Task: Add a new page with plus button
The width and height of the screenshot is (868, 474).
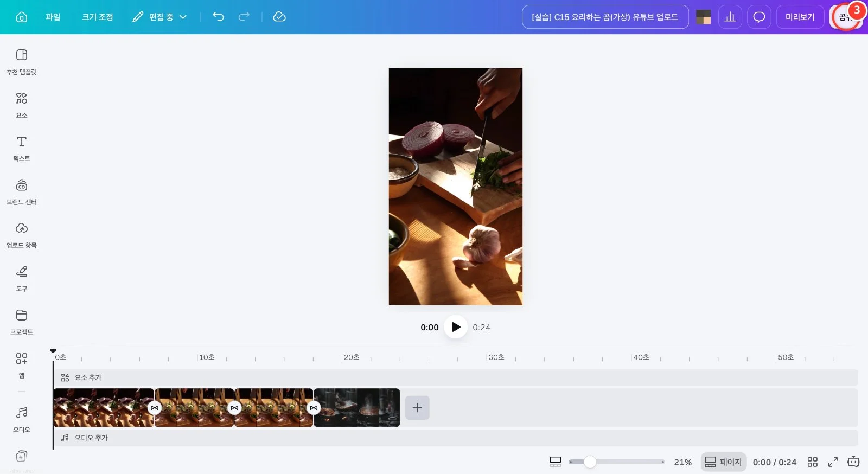Action: pos(417,408)
